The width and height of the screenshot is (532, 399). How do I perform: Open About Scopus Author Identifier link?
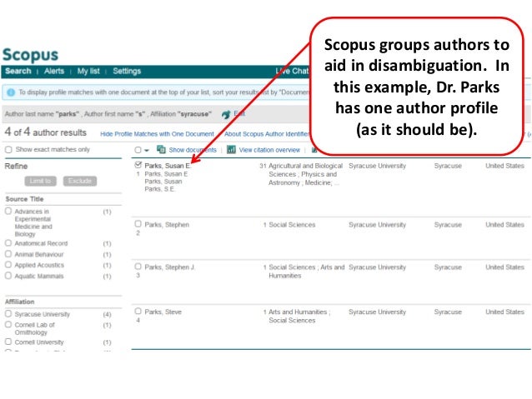tap(267, 134)
